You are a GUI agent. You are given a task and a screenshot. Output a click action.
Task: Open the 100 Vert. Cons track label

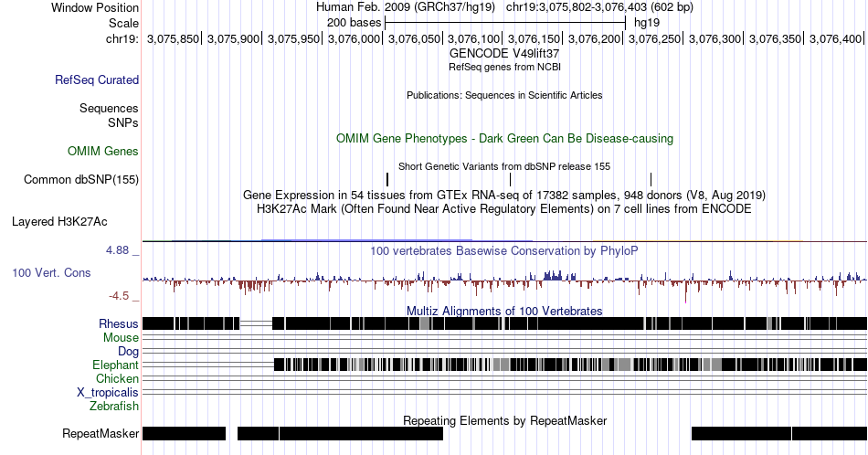[x=51, y=272]
